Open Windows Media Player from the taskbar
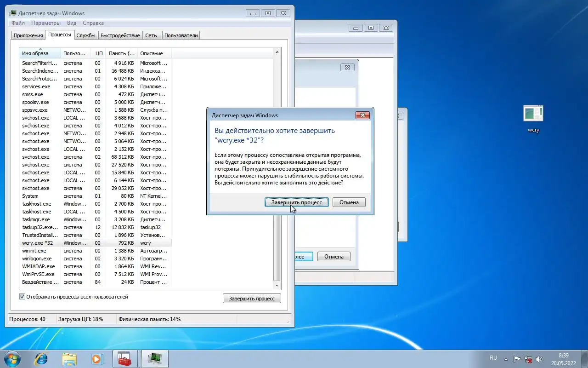This screenshot has width=588, height=368. coord(97,359)
